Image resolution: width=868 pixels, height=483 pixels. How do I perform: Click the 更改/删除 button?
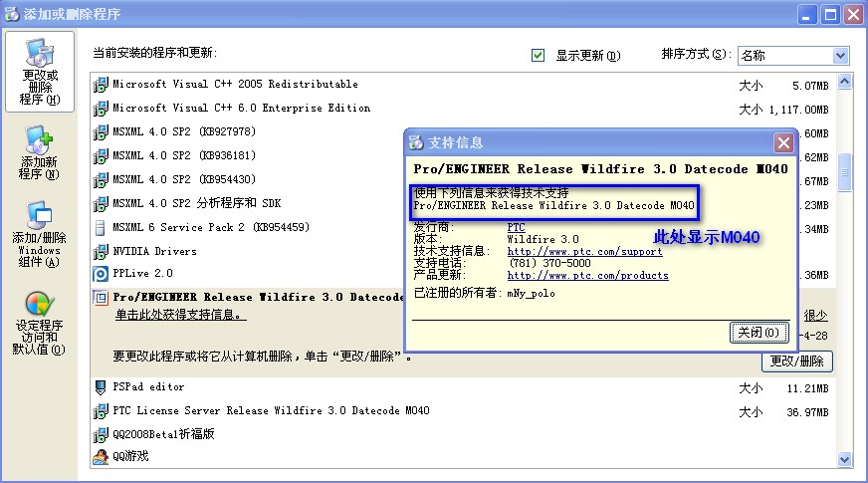[797, 362]
